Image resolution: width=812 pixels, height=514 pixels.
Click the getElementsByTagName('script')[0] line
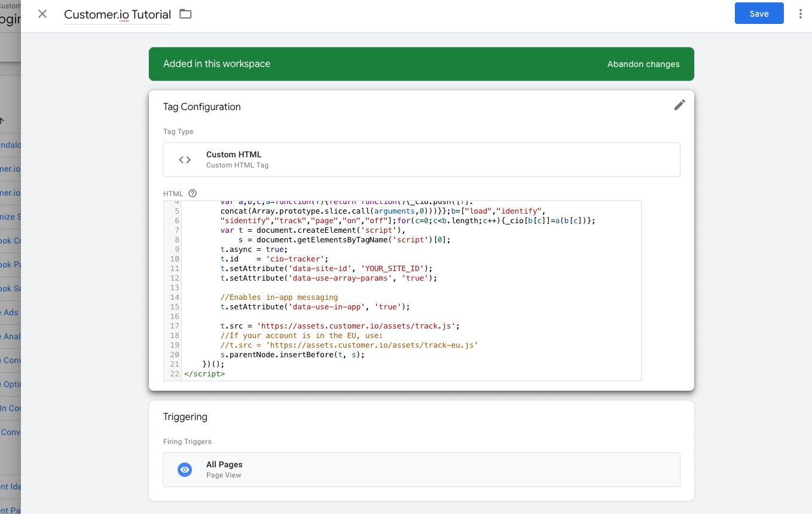point(344,240)
